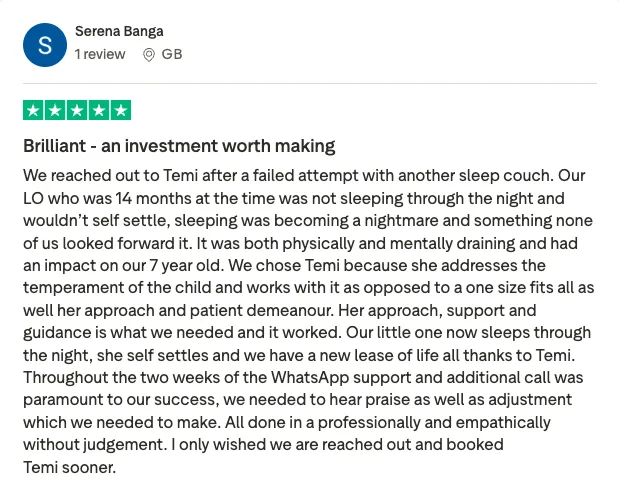This screenshot has height=489, width=619.
Task: Select the GB country label
Action: click(x=172, y=54)
